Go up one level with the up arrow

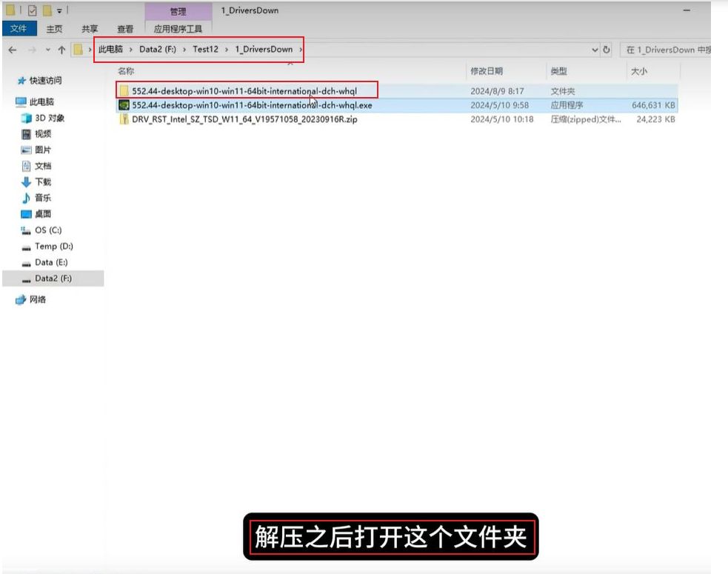coord(63,50)
